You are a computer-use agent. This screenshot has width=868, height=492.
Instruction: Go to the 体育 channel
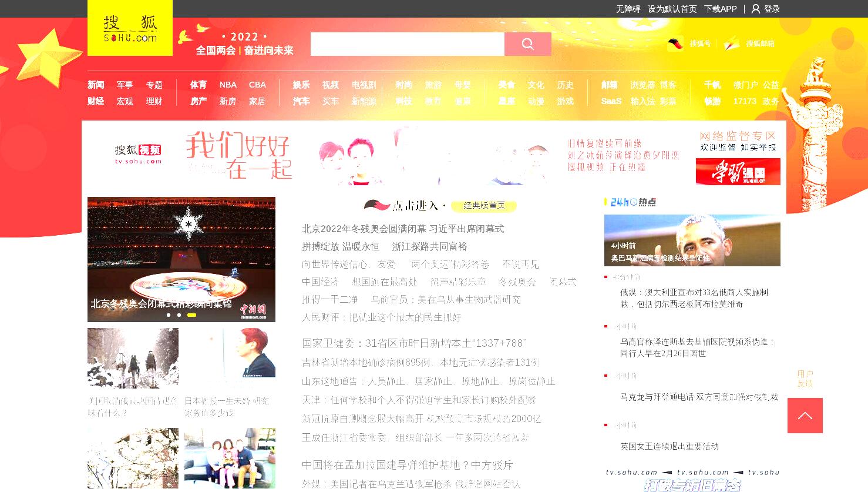point(199,85)
